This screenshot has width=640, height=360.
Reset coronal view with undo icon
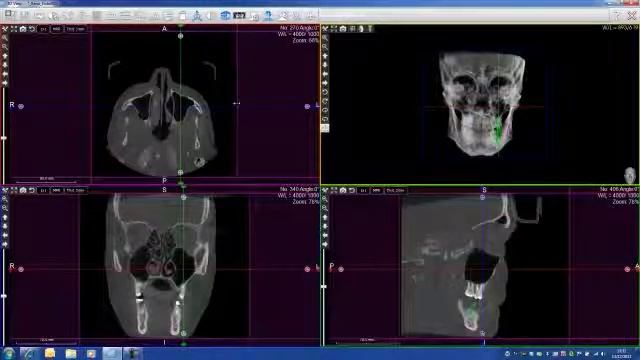tap(32, 190)
